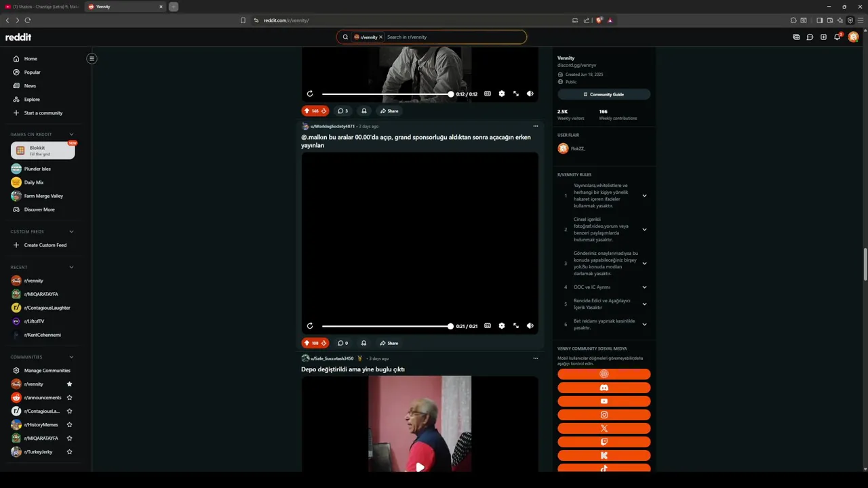The image size is (868, 488).
Task: Switch to the Vennity browser tab
Action: tap(125, 7)
